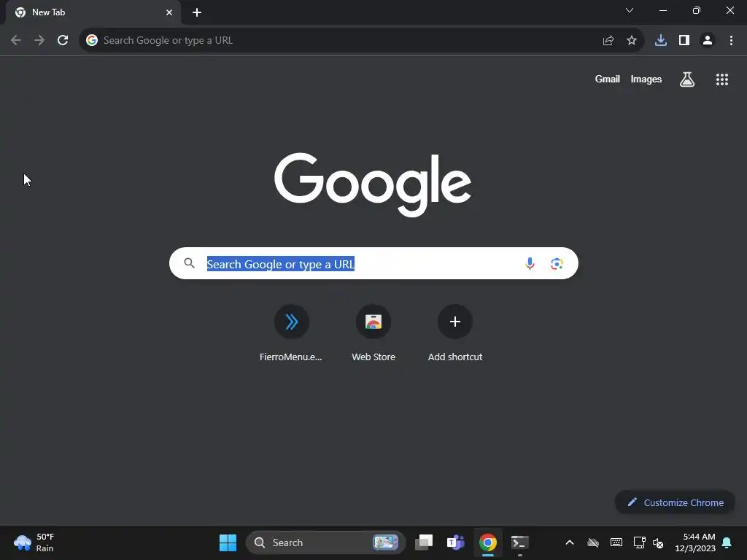This screenshot has width=747, height=560.
Task: Click the Google logo
Action: [373, 184]
